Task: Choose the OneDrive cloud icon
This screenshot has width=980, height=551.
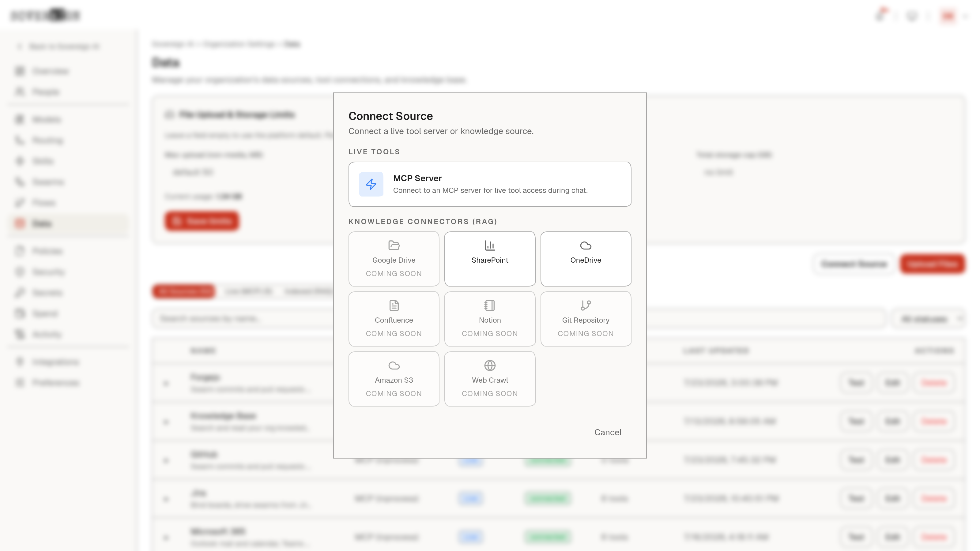Action: pos(586,245)
